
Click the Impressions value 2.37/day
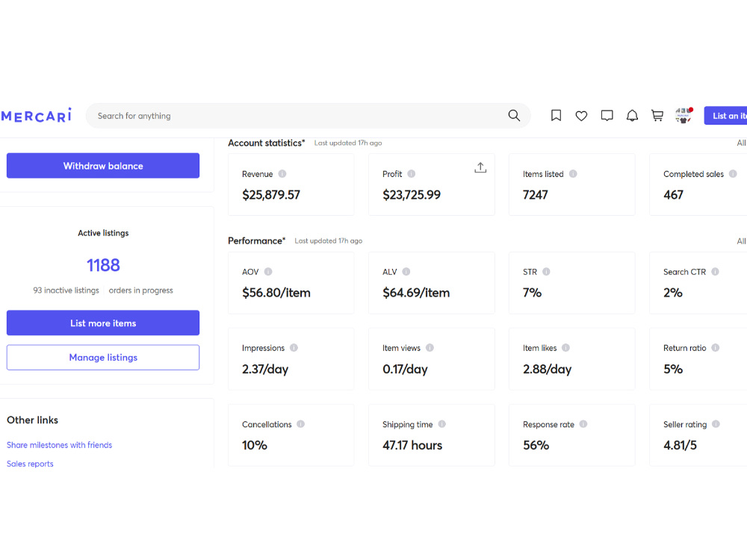265,369
